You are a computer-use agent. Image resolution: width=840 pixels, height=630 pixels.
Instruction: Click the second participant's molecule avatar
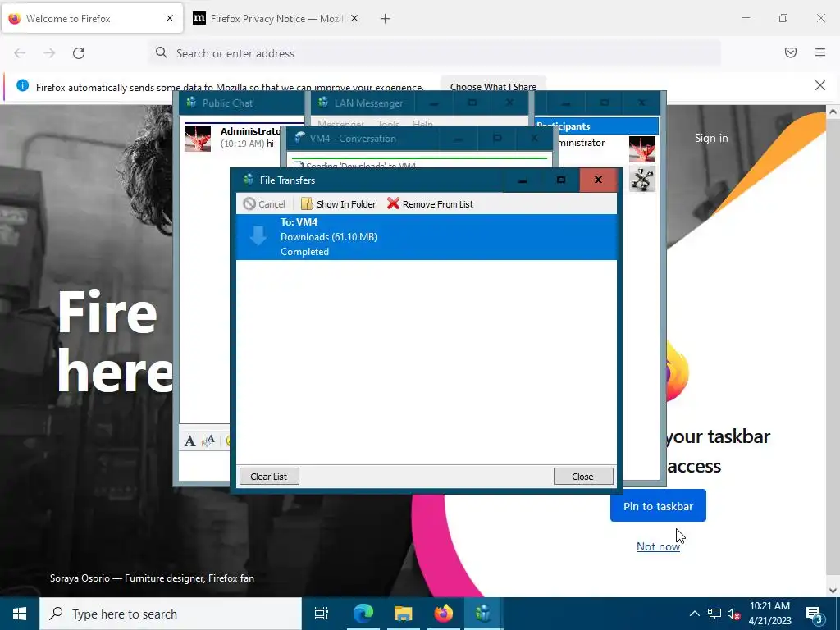641,178
